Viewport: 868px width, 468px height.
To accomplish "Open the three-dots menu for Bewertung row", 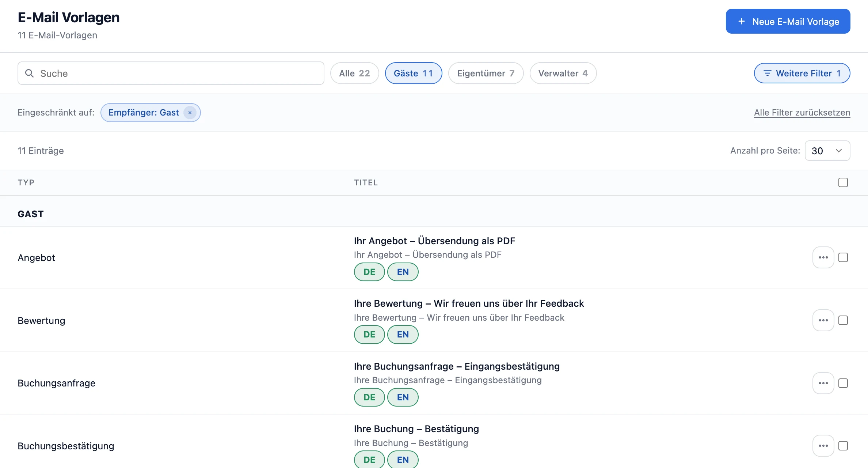I will pos(823,320).
